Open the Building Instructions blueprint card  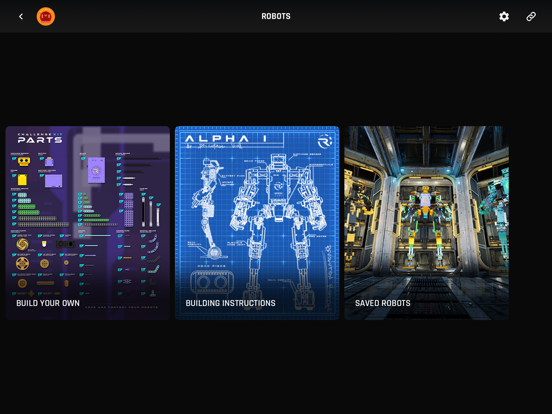pyautogui.click(x=257, y=223)
